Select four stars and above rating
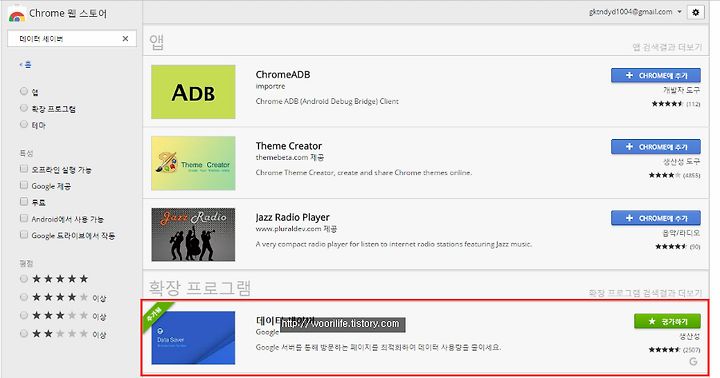Viewport: 720px width, 378px height. coord(24,297)
